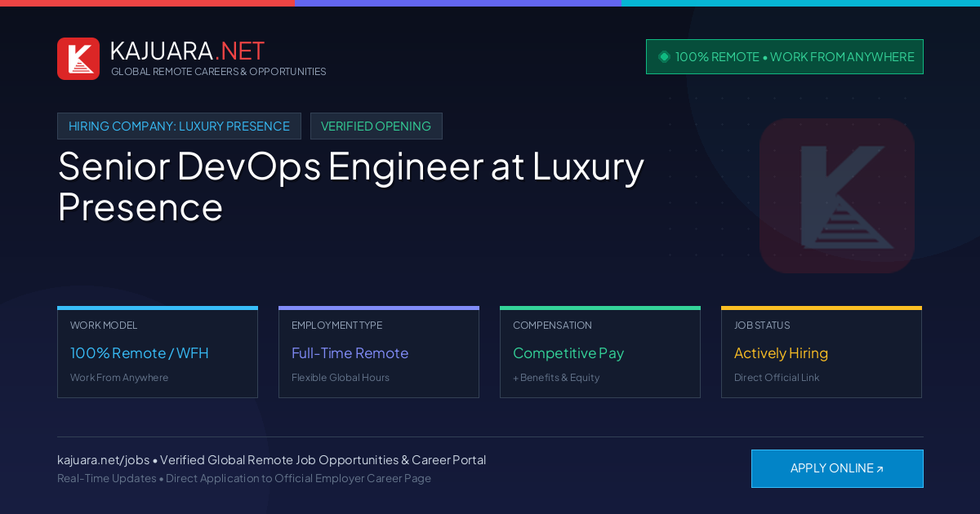This screenshot has height=514, width=980.
Task: Click the Global Remote Careers & Opportunities tagline
Action: tap(219, 72)
